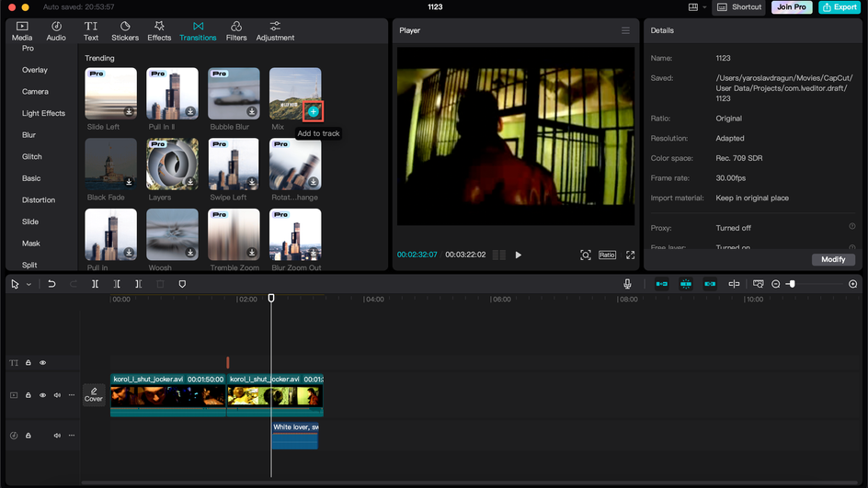Open the Player panel menu
868x488 pixels.
625,30
